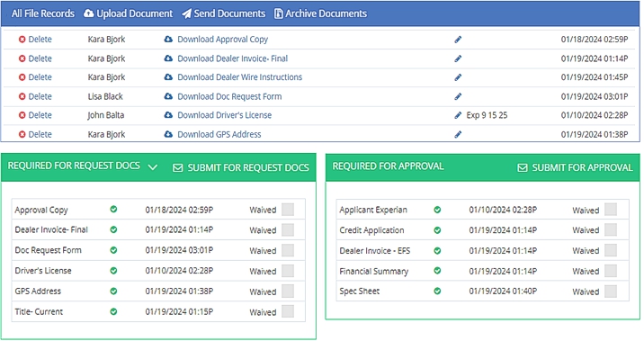Viewport: 644px width, 341px height.
Task: Click Financial Summary requirement label
Action: pyautogui.click(x=374, y=271)
